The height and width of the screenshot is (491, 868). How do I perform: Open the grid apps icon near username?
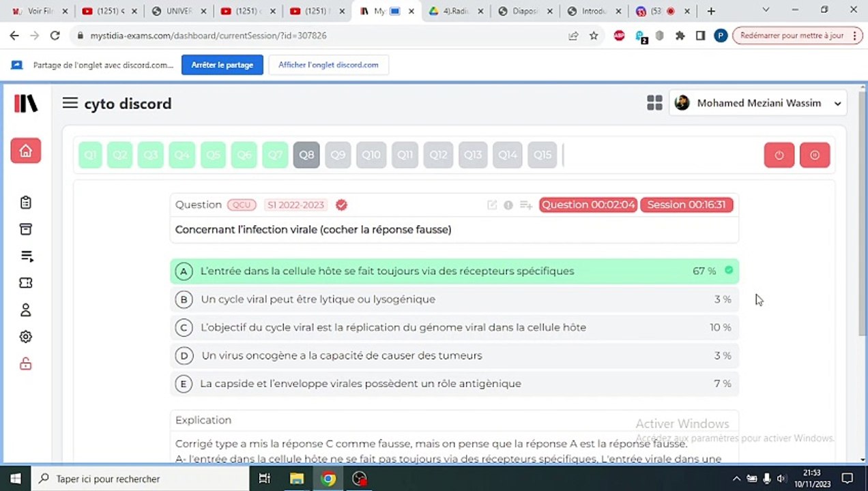coord(654,103)
